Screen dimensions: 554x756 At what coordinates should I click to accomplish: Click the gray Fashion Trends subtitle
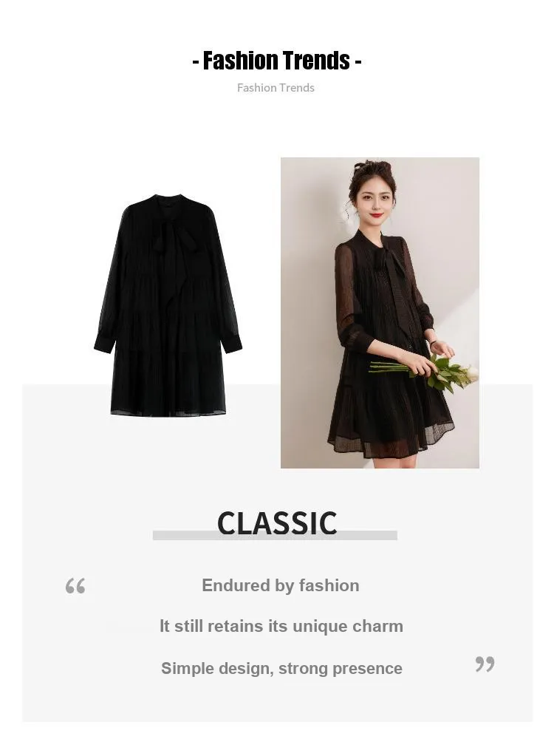[x=276, y=88]
